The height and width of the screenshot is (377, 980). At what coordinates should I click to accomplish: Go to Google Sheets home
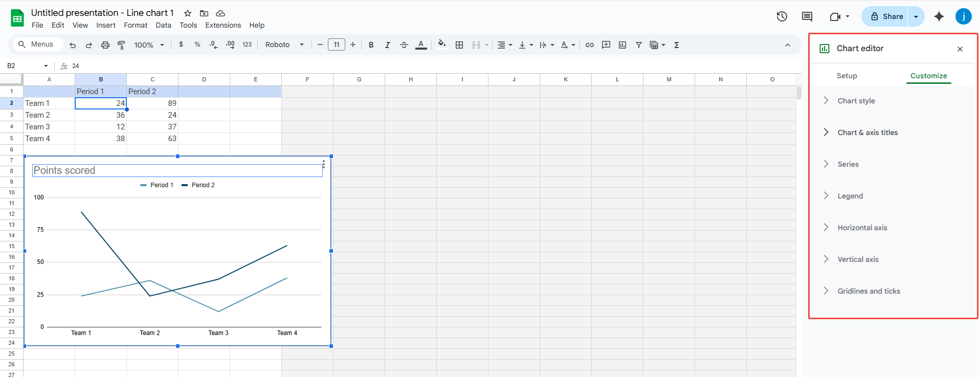[x=17, y=18]
